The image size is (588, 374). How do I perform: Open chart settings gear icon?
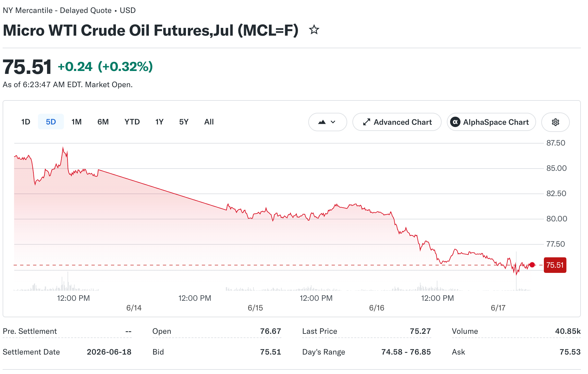(555, 122)
